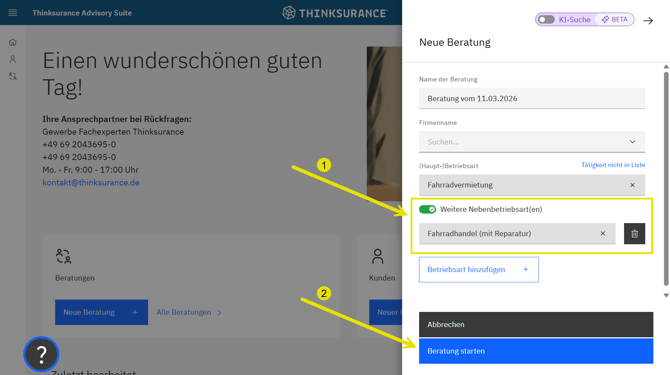Clear the Fahrradvermietung selection

pyautogui.click(x=632, y=185)
